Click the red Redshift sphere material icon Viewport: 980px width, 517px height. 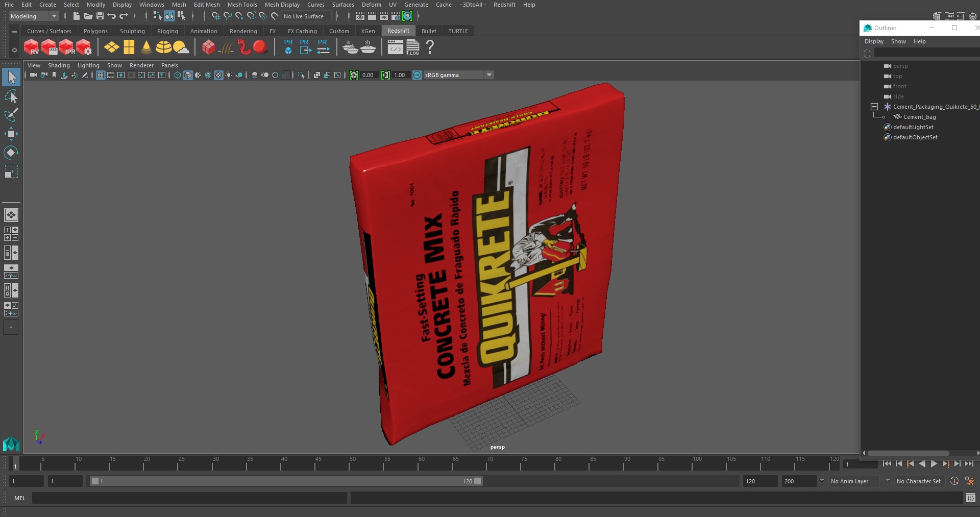point(260,47)
